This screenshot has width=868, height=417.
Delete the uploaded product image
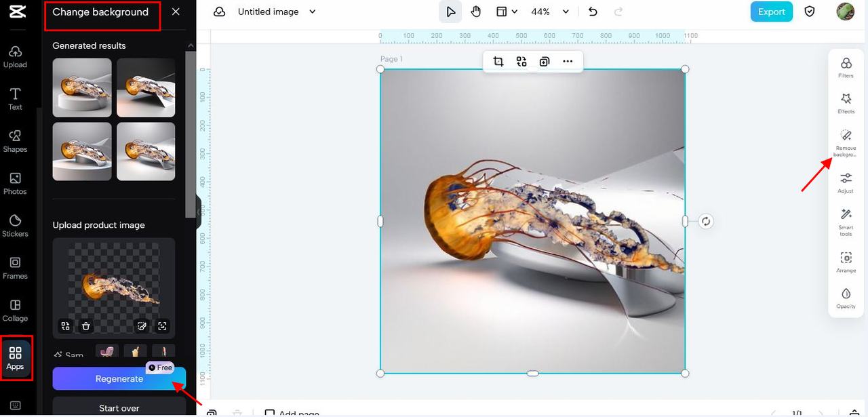[x=85, y=326]
